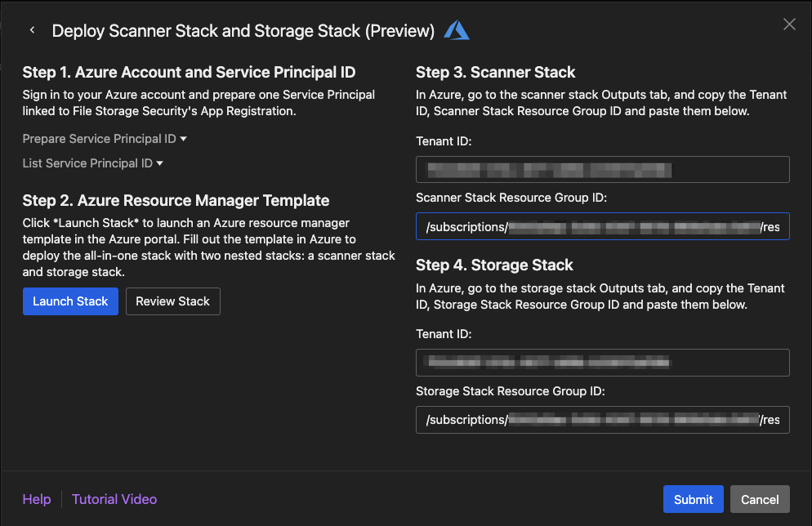Submit the stack deployment form

click(693, 499)
